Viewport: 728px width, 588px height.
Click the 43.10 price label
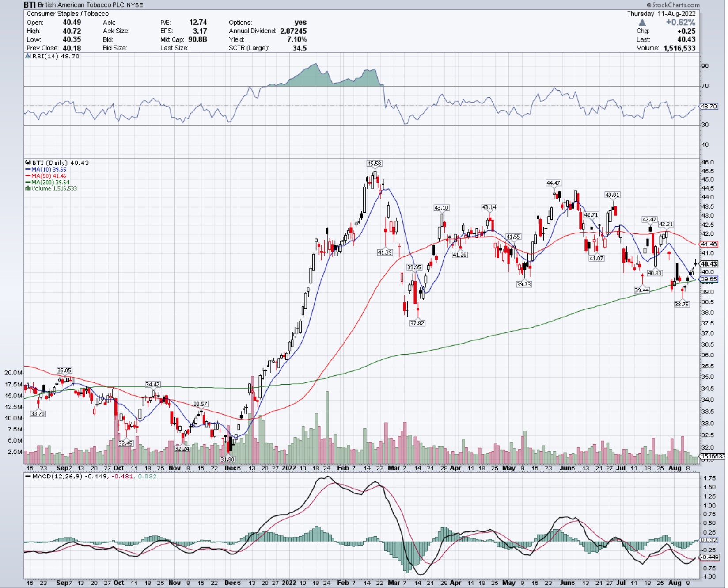point(441,208)
